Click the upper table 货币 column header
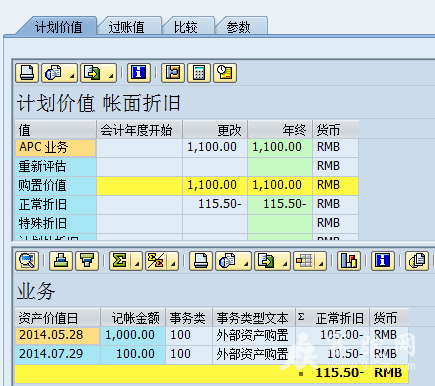The image size is (435, 386). click(x=336, y=129)
